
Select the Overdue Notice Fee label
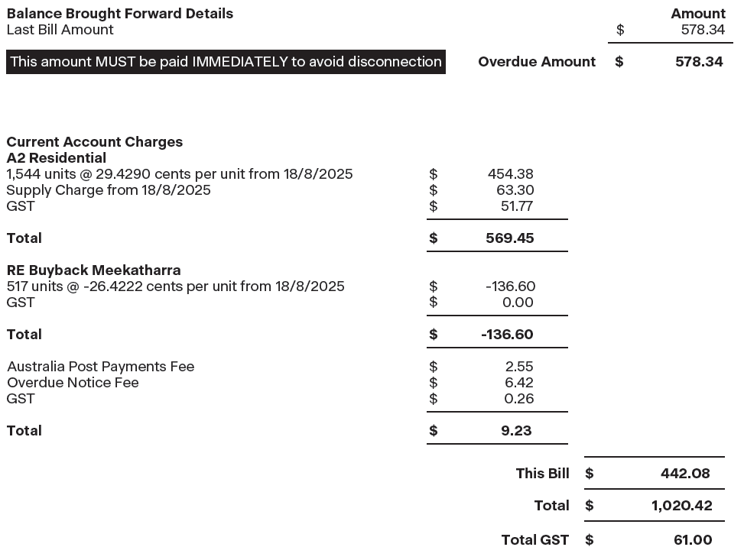[x=73, y=383]
